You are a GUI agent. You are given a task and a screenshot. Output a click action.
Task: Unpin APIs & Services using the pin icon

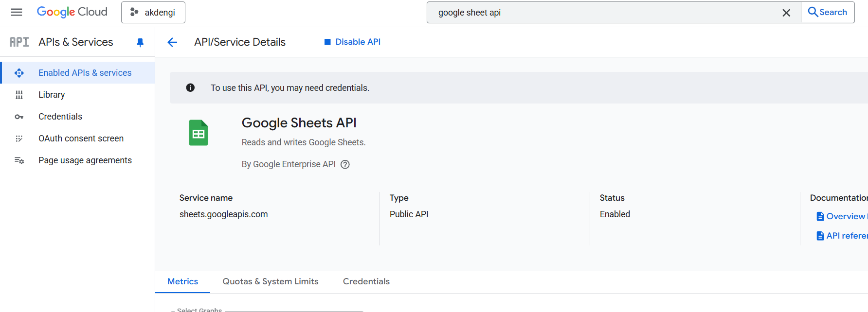(x=140, y=42)
